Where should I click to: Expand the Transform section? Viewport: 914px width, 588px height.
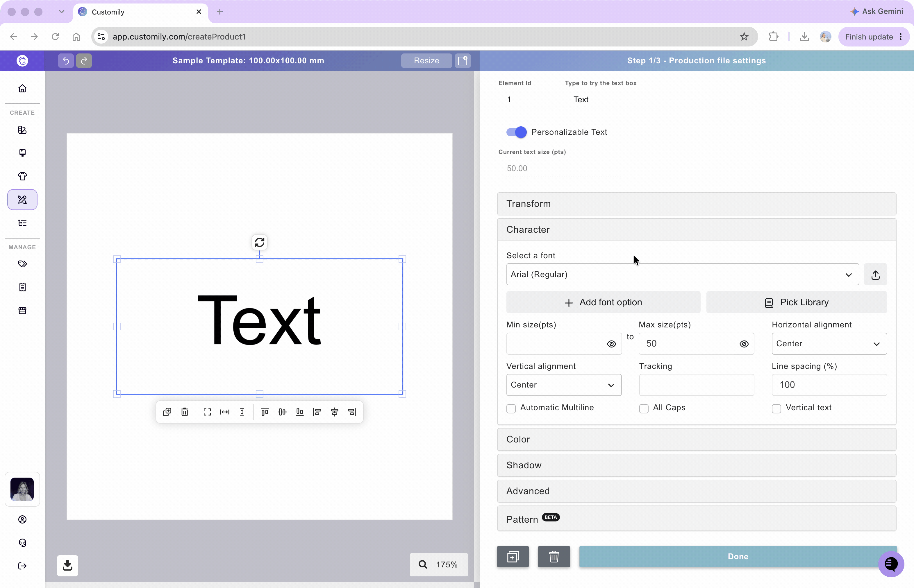697,204
